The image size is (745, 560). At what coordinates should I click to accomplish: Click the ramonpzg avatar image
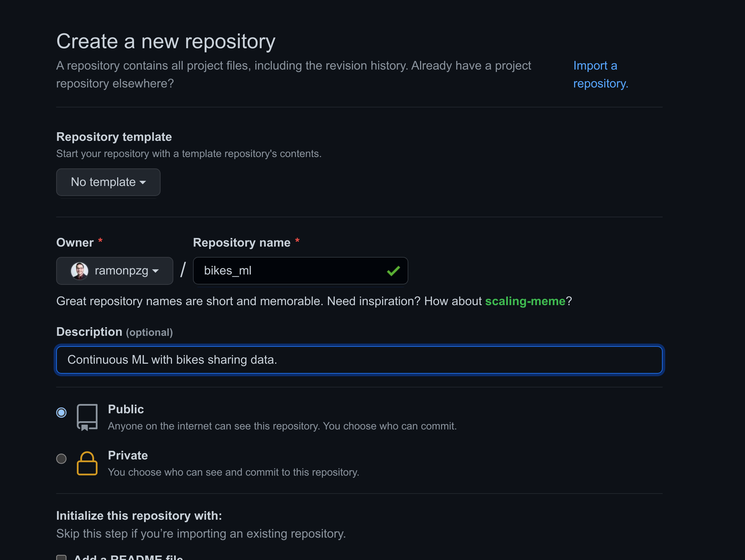80,271
